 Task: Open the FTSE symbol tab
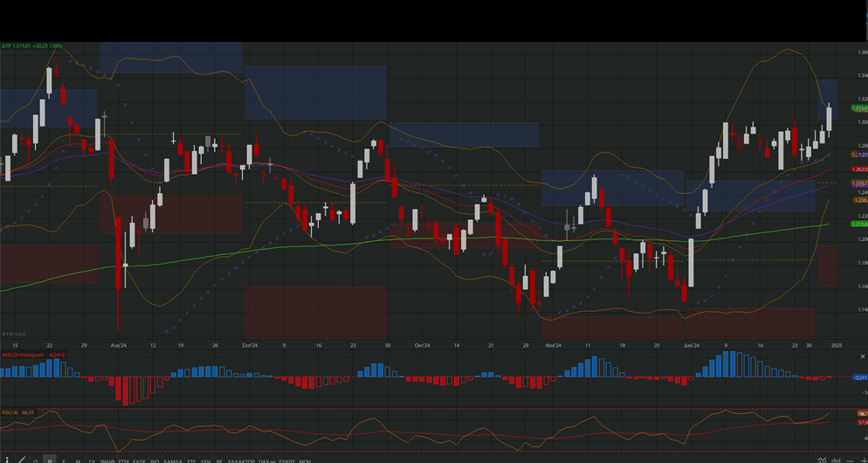[123, 460]
